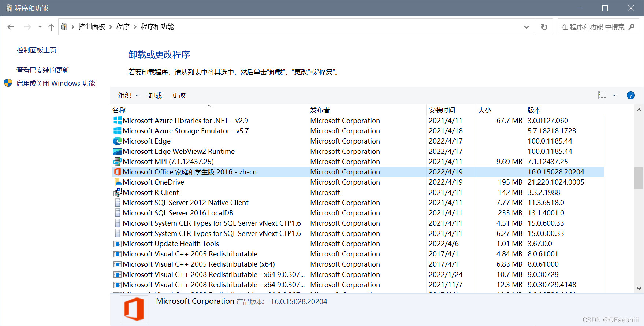Click 程序 in the breadcrumb path
644x326 pixels.
(123, 27)
